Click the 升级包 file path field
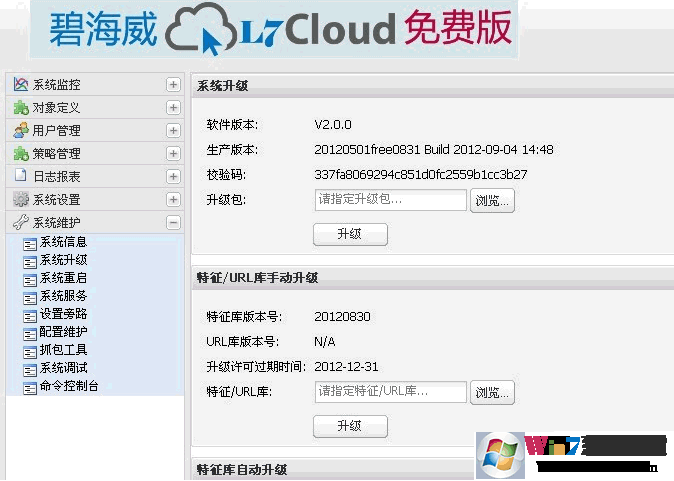This screenshot has height=481, width=674. [391, 200]
